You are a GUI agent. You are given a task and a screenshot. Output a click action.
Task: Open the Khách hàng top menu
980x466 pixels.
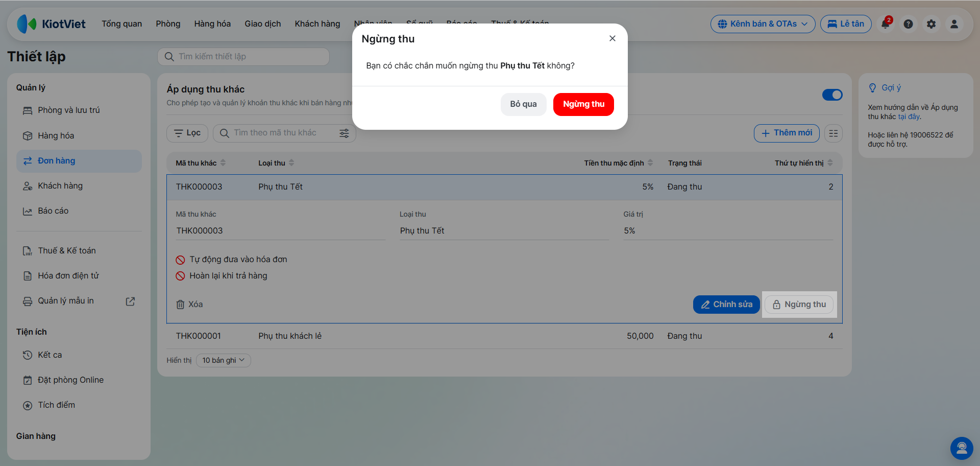point(317,24)
